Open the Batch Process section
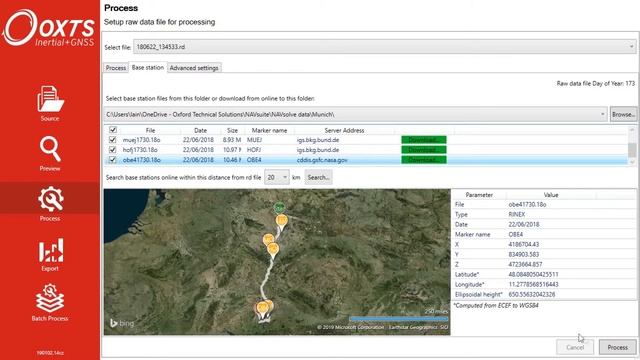 coord(50,302)
